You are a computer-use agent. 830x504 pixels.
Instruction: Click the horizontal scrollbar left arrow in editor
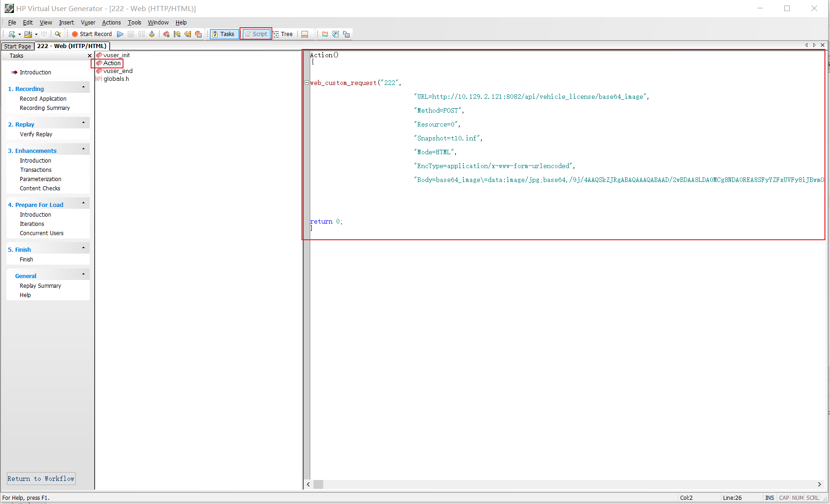[308, 484]
